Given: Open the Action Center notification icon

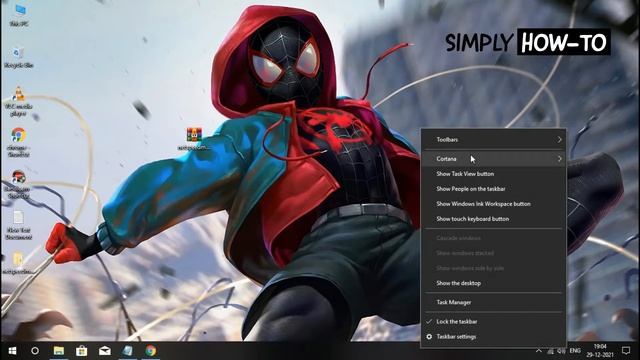Looking at the screenshot, I should 626,351.
